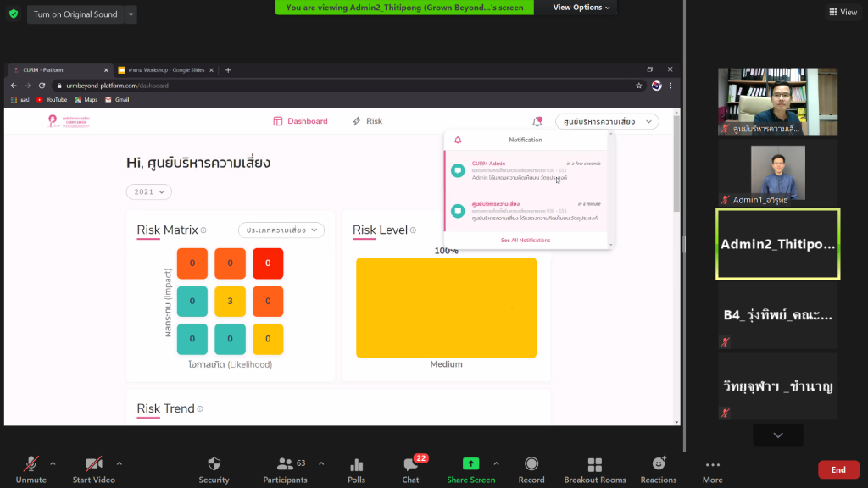Start Record of meeting

[531, 469]
